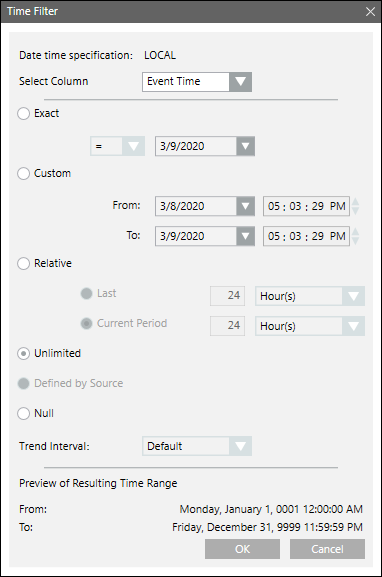
Task: Click the To time field 05:03:29 PM
Action: point(306,236)
